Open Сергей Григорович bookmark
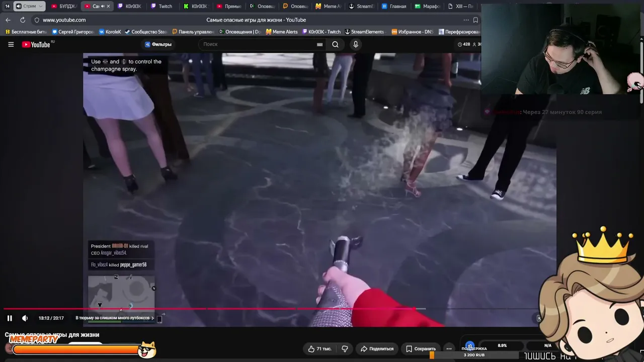Image resolution: width=644 pixels, height=362 pixels. (72, 32)
